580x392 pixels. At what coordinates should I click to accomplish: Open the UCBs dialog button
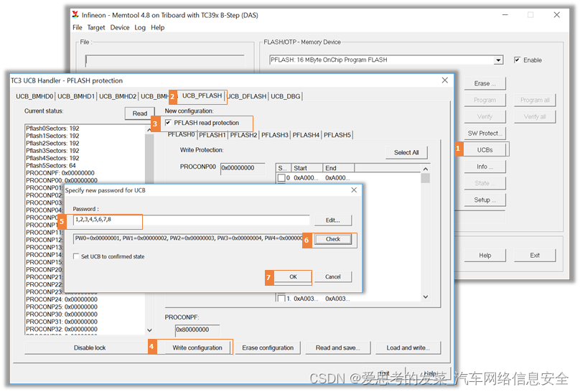pyautogui.click(x=485, y=150)
